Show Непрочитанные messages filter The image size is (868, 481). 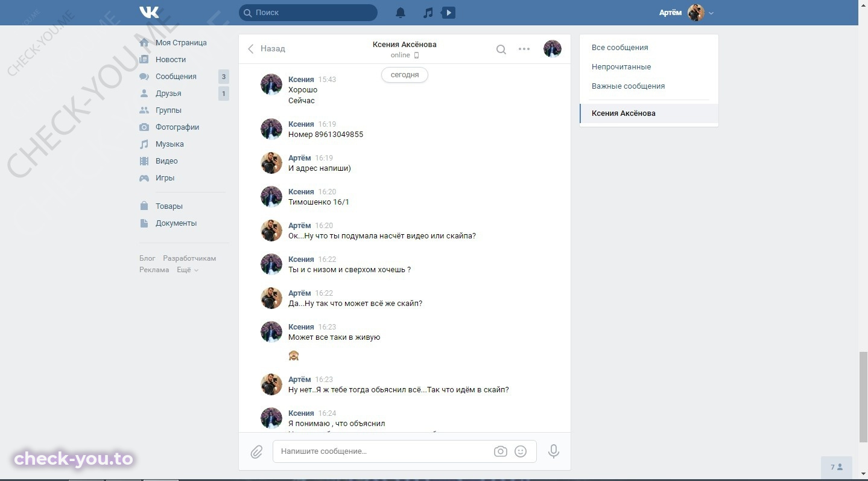621,67
